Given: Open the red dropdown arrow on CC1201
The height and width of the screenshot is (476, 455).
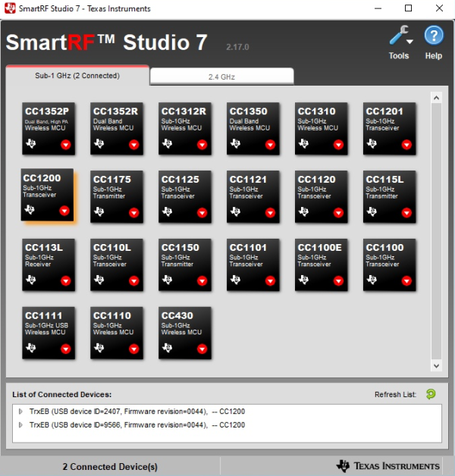Looking at the screenshot, I should point(406,145).
